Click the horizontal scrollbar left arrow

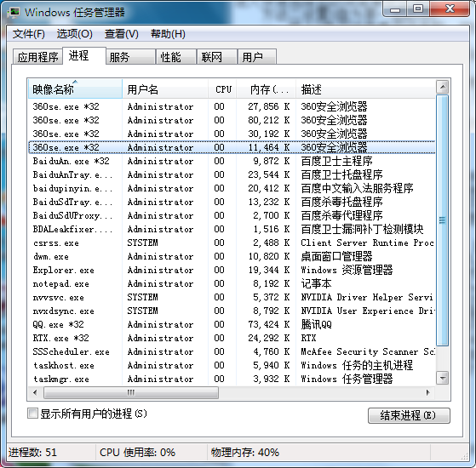tap(35, 392)
